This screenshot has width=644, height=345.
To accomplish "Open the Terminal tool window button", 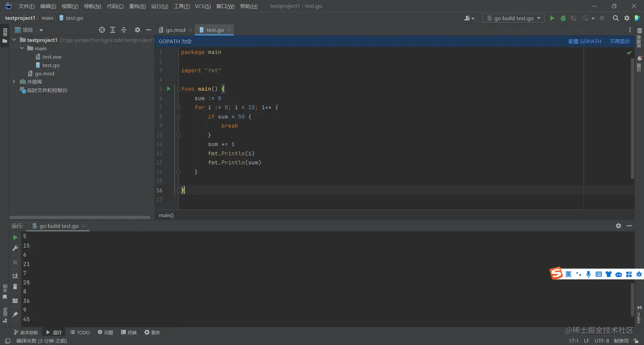I will [129, 332].
